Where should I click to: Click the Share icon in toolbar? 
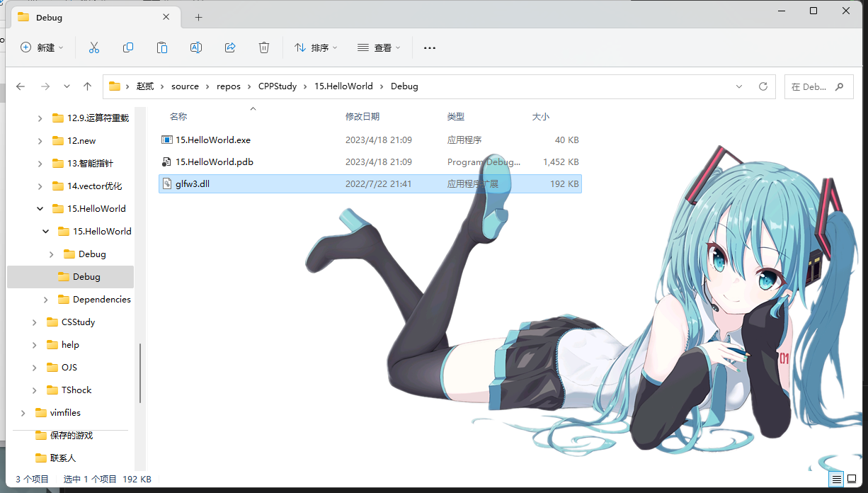(230, 47)
